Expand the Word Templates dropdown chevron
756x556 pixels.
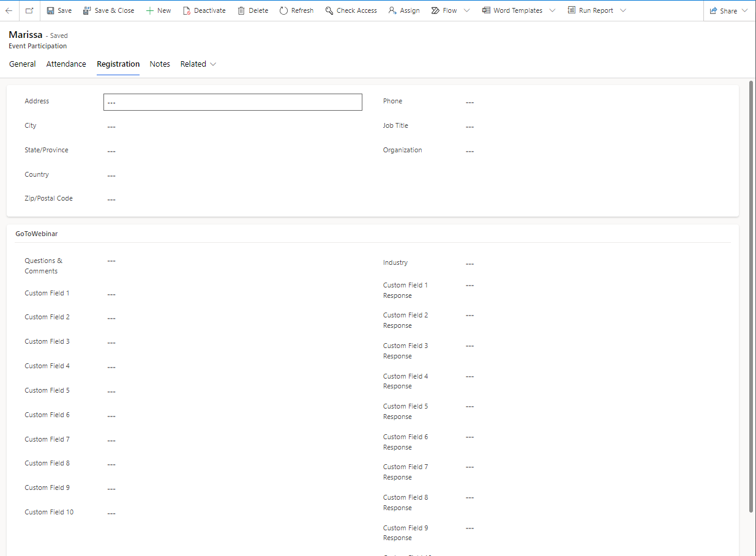pyautogui.click(x=552, y=10)
